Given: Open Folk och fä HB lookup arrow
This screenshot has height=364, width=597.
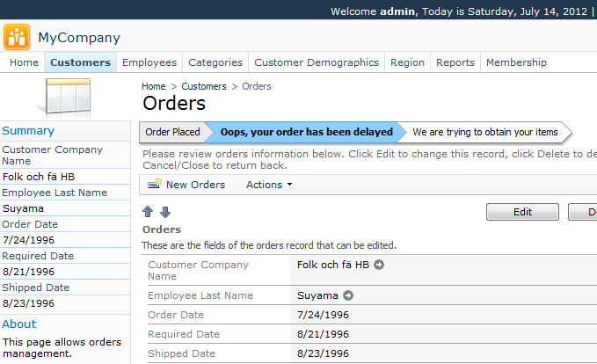Looking at the screenshot, I should (379, 265).
